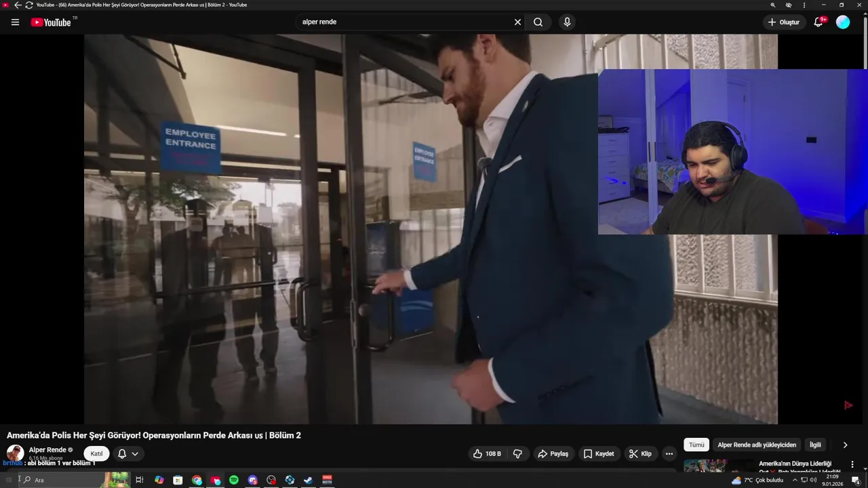Viewport: 868px width, 488px height.
Task: Open Windows notification center icon
Action: point(856,480)
